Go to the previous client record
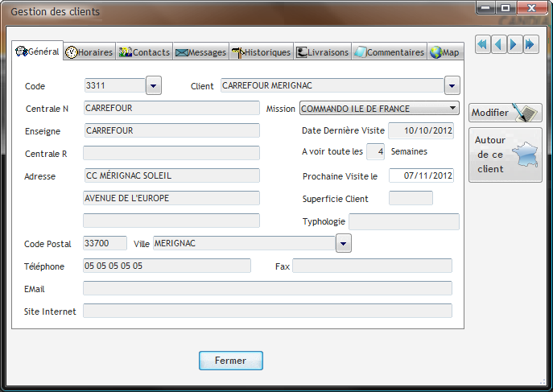Viewport: 553px width, 392px height. (498, 44)
